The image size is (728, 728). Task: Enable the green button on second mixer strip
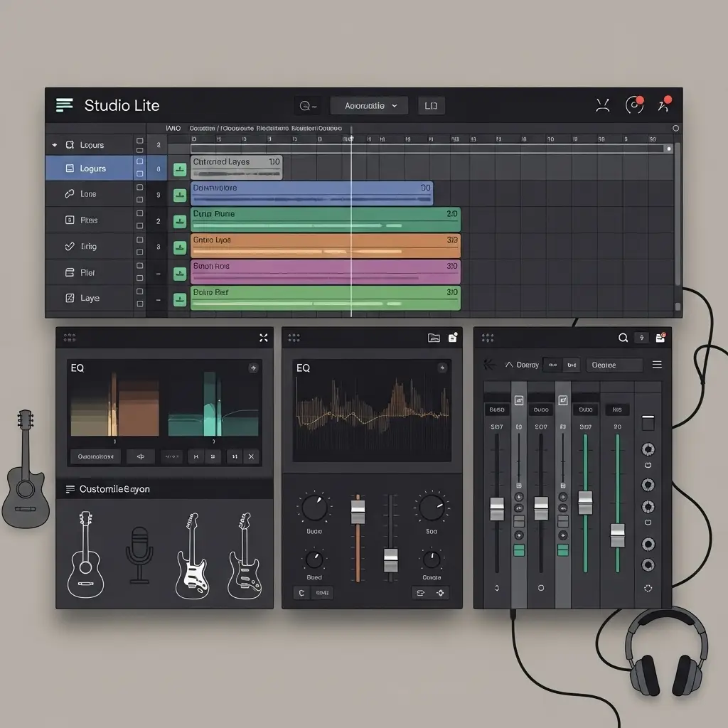point(518,550)
